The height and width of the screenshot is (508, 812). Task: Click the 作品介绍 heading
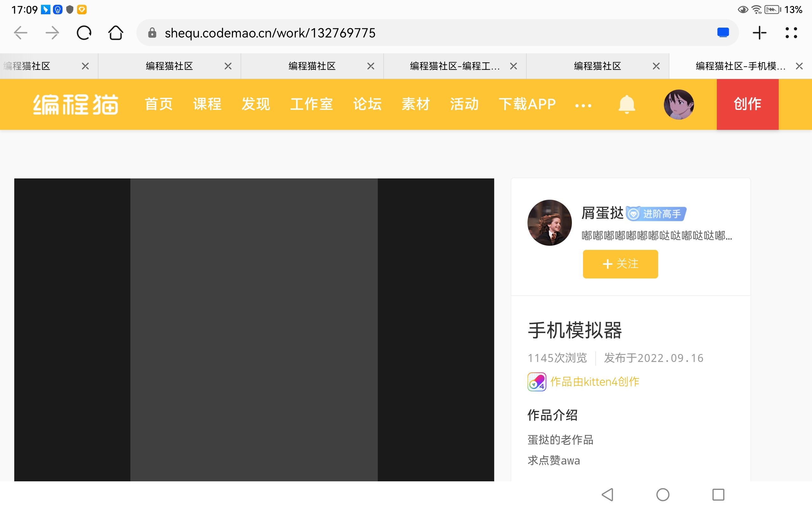coord(553,415)
